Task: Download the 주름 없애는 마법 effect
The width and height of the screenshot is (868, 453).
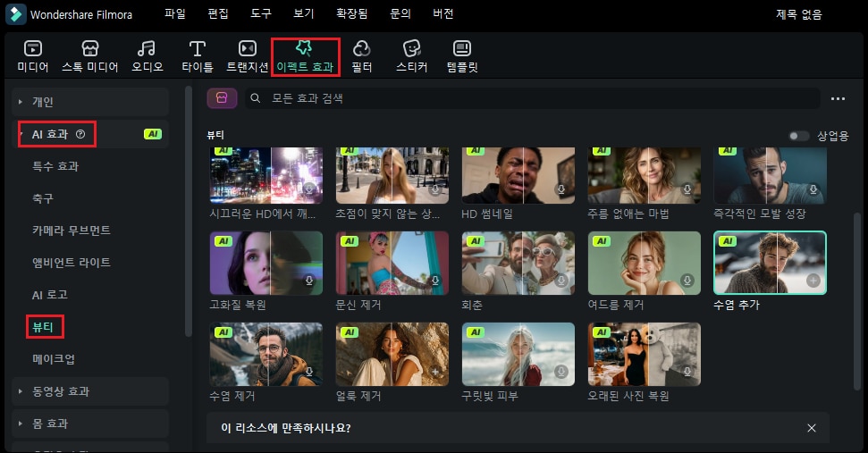Action: (687, 189)
